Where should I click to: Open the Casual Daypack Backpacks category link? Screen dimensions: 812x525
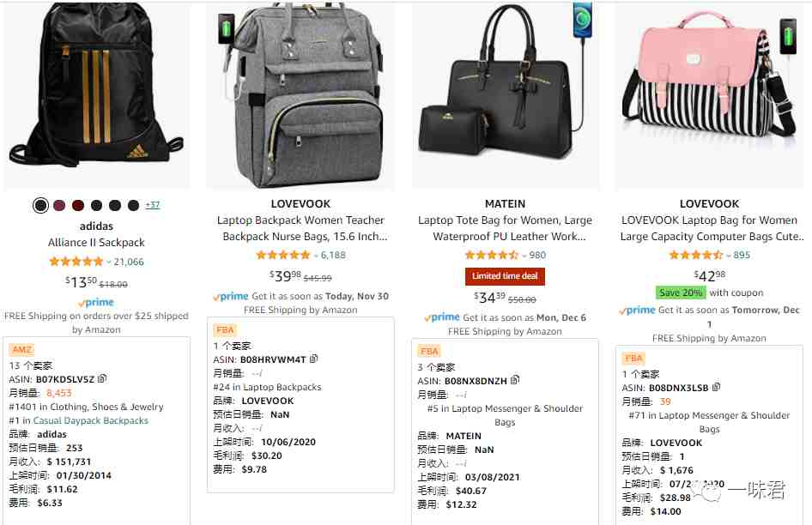91,420
